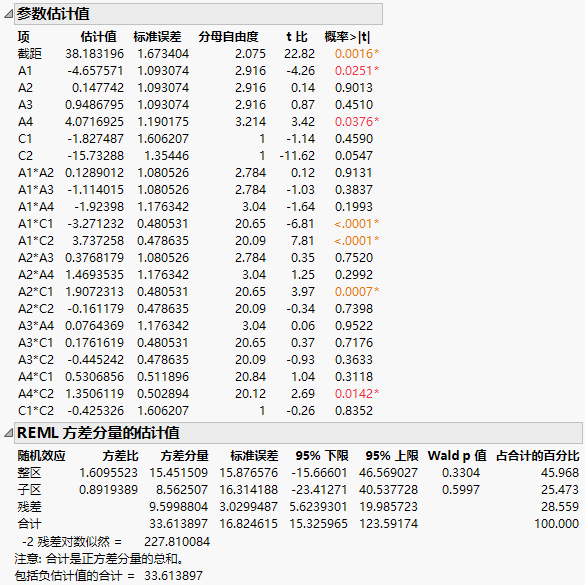This screenshot has height=585, width=585.
Task: Select the t 比 column header
Action: pyautogui.click(x=297, y=37)
